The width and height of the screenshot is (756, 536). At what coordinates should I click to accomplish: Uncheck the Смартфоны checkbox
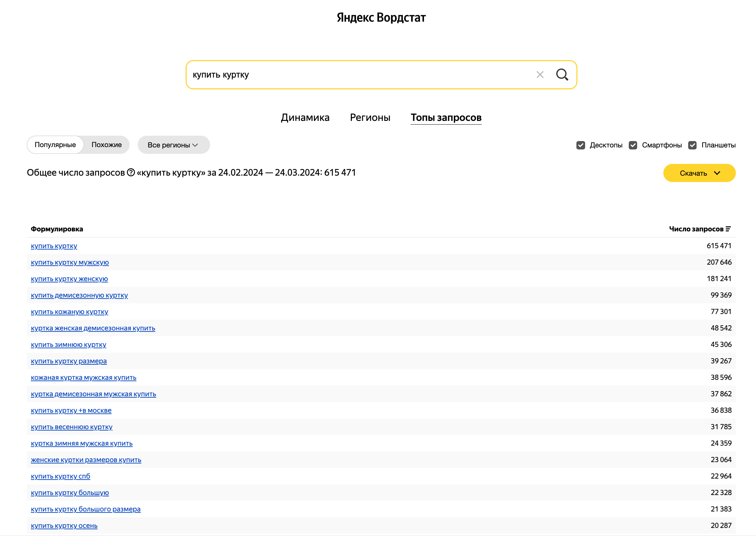633,145
